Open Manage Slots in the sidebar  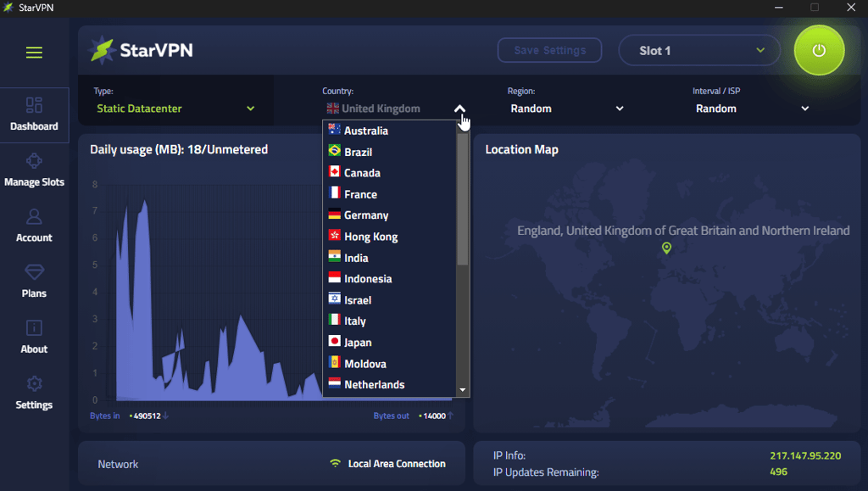[34, 170]
